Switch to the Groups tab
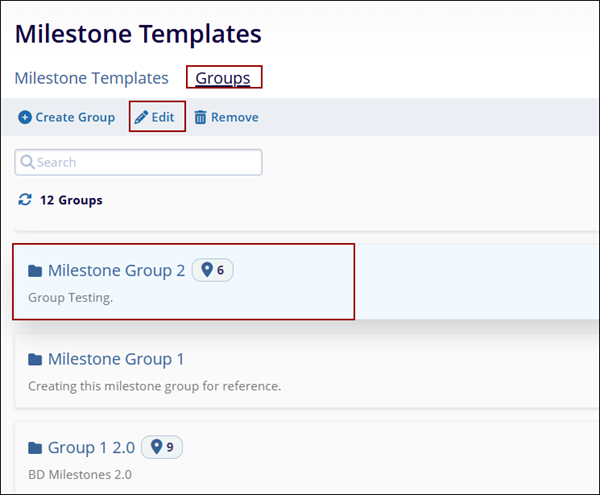Viewport: 600px width, 495px height. pos(223,78)
